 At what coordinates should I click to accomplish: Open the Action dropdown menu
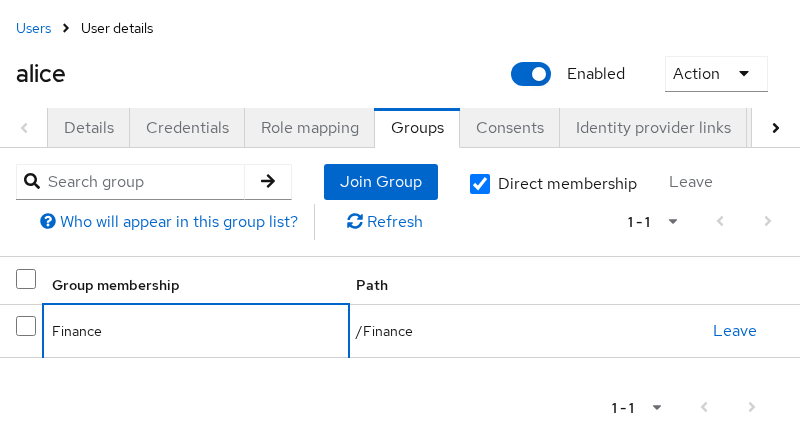716,74
